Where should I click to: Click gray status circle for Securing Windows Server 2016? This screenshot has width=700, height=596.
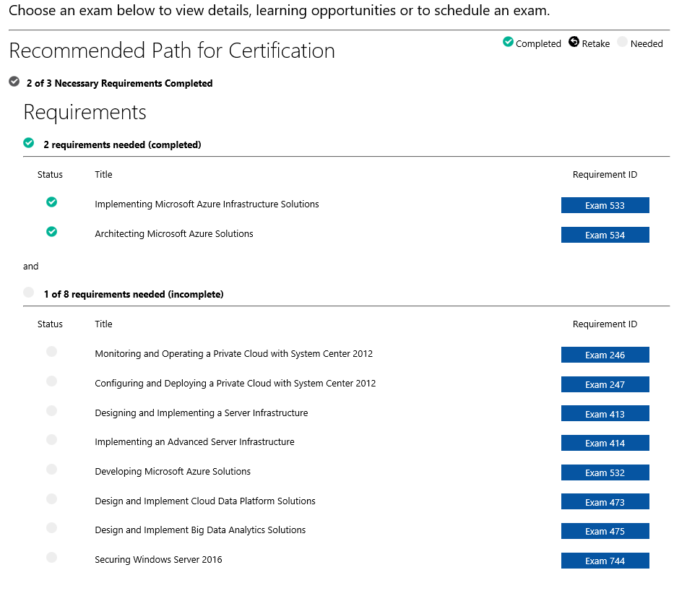pos(51,557)
